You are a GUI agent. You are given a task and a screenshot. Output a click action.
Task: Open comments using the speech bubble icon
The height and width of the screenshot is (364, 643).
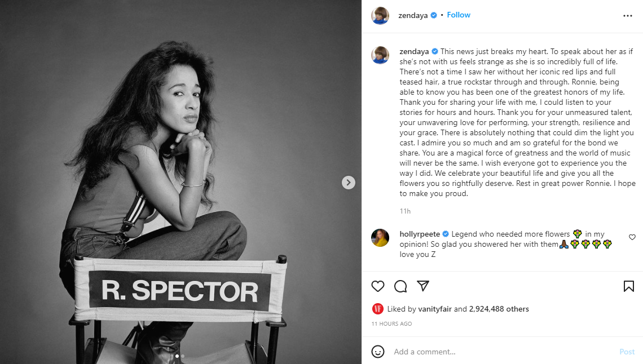400,286
